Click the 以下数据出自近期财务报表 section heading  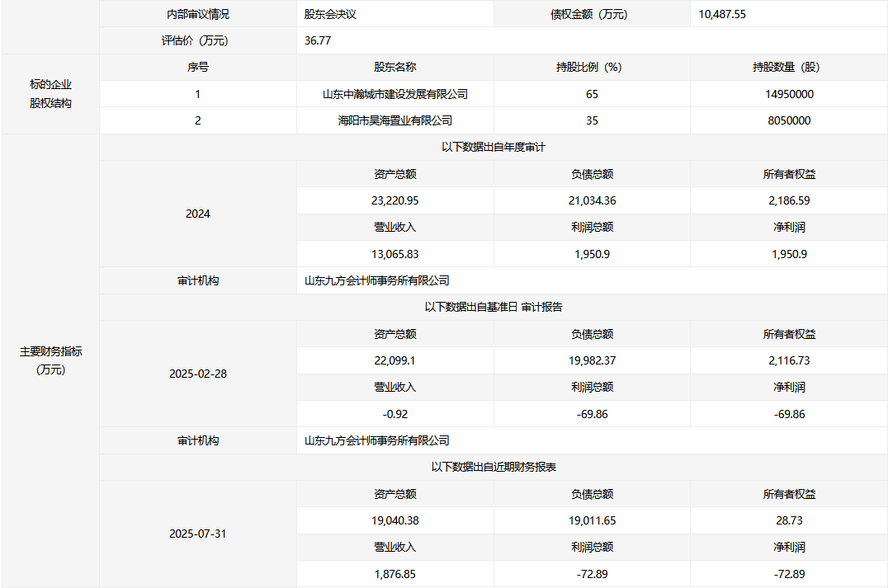(x=493, y=467)
